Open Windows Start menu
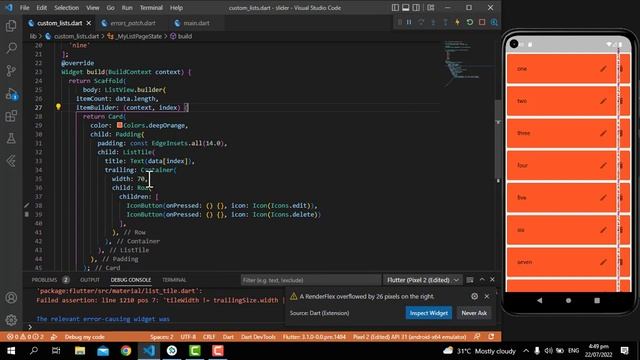 click(x=11, y=351)
